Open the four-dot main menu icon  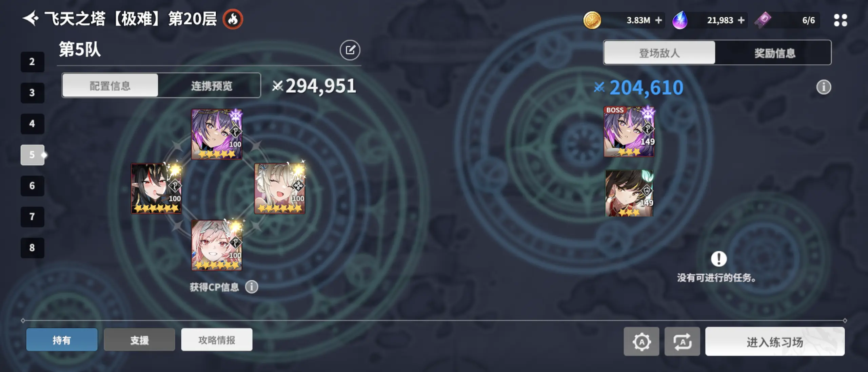[841, 20]
